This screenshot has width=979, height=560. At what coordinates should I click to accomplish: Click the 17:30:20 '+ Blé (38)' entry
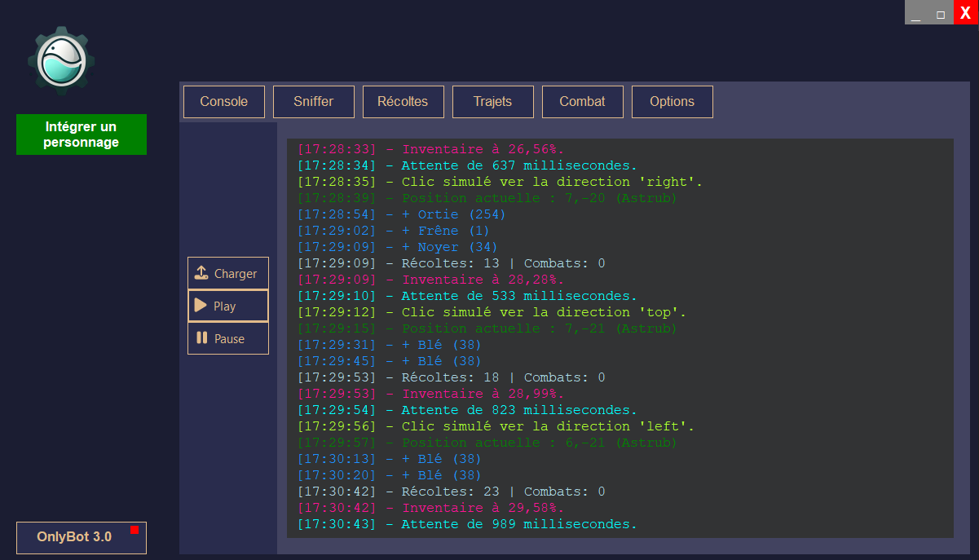[390, 475]
